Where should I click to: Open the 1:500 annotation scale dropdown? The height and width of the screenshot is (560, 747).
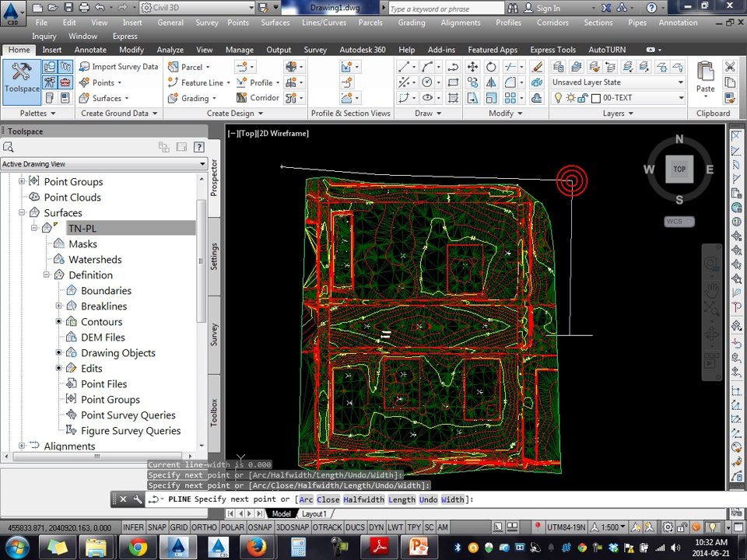coord(608,527)
